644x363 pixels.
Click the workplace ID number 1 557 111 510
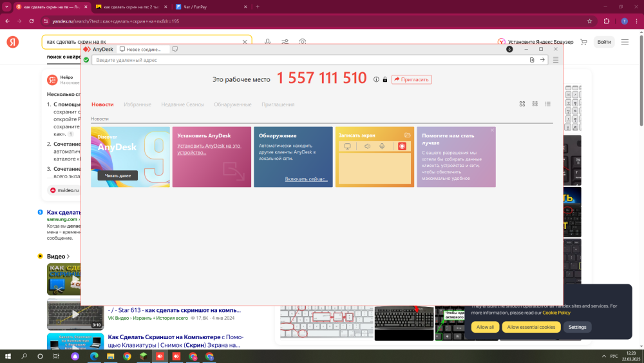tap(321, 78)
